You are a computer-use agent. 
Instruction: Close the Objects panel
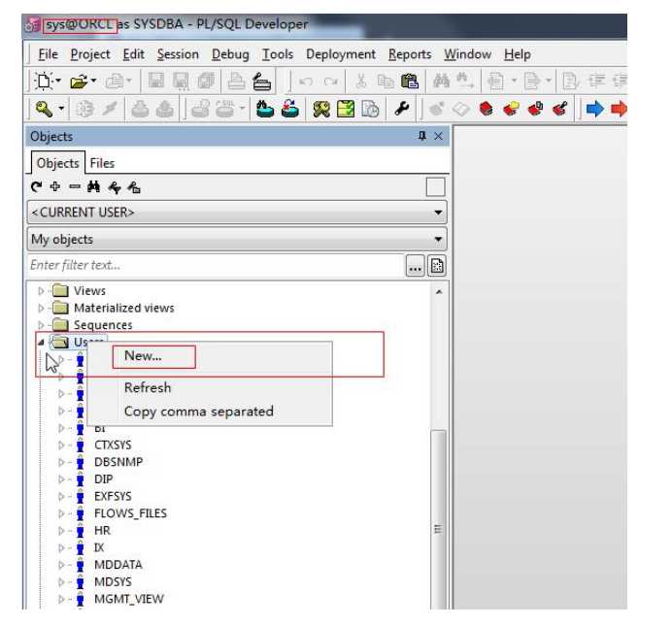tap(438, 136)
